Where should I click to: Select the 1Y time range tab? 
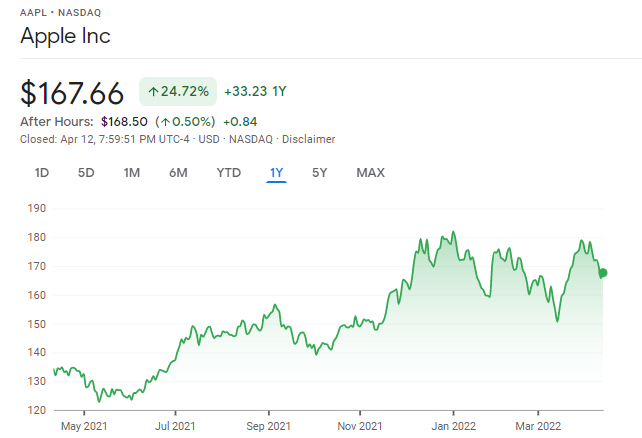[276, 173]
